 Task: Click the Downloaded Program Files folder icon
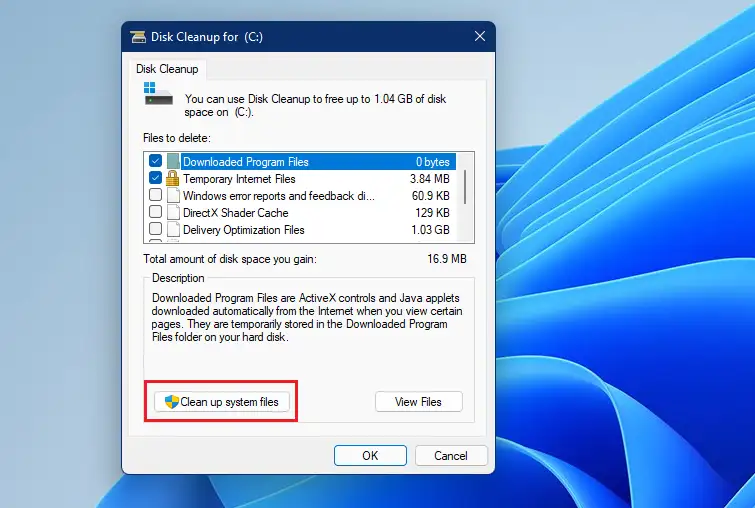173,161
